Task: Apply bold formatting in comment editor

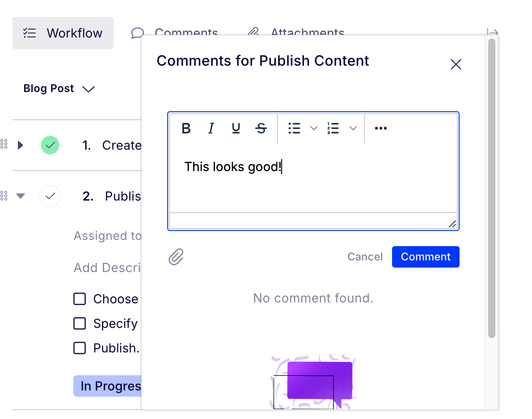Action: [x=186, y=129]
